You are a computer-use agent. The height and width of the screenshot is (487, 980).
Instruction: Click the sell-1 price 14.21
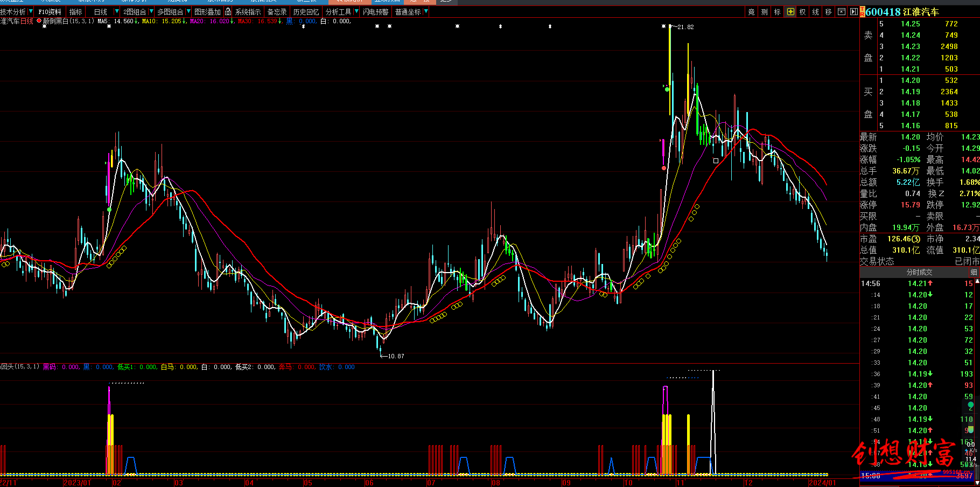pos(911,69)
